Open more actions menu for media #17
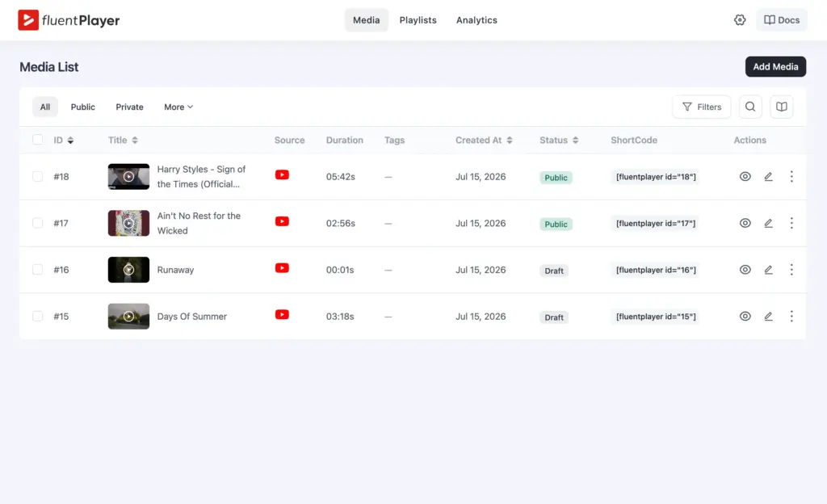 (791, 223)
